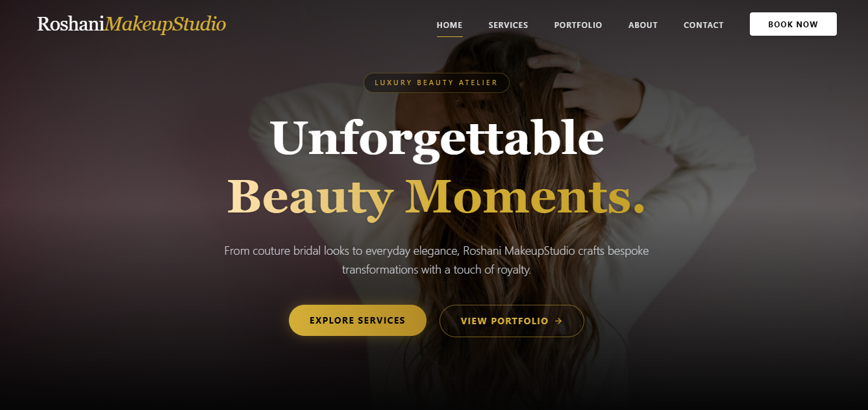Click the white Roshani word in logo
The width and height of the screenshot is (868, 410).
pos(71,24)
